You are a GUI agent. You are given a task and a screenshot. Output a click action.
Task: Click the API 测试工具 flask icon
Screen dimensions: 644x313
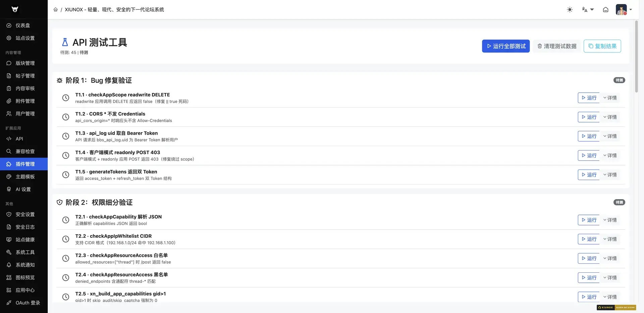coord(65,42)
